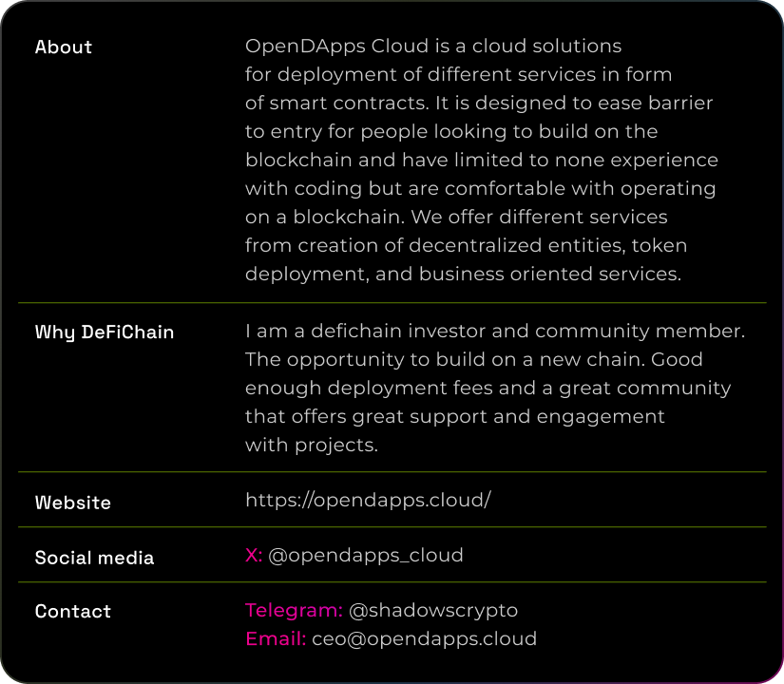The image size is (784, 684).
Task: Click the 'OpenDApps Cloud is a cloud solutions' line
Action: point(433,46)
